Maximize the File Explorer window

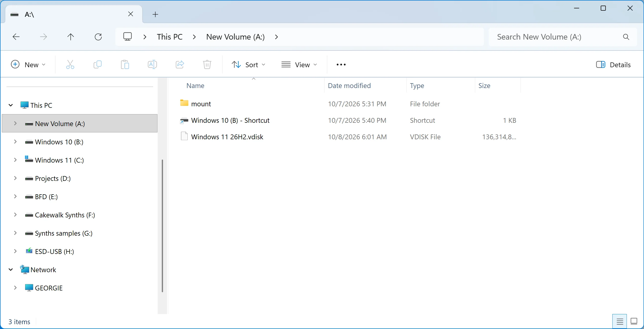pos(603,8)
